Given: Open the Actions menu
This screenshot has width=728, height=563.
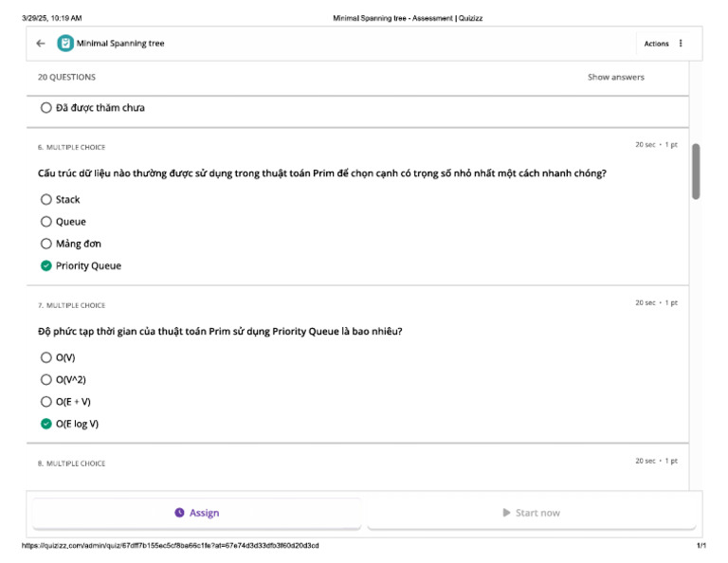Looking at the screenshot, I should click(656, 44).
